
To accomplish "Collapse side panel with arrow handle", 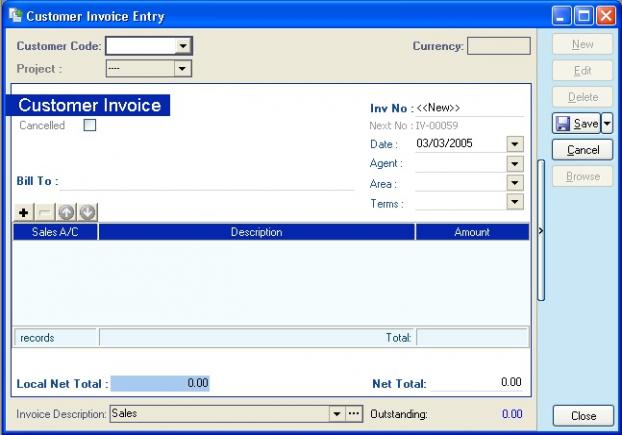I will coord(541,230).
